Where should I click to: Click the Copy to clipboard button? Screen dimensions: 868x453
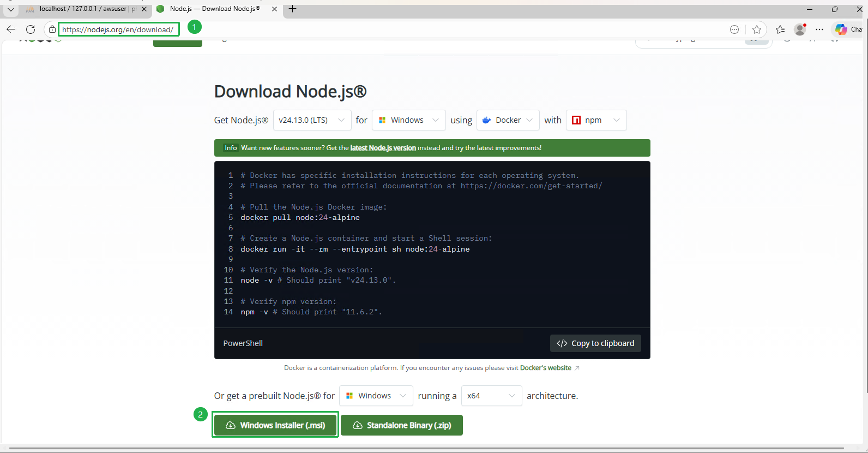[595, 343]
